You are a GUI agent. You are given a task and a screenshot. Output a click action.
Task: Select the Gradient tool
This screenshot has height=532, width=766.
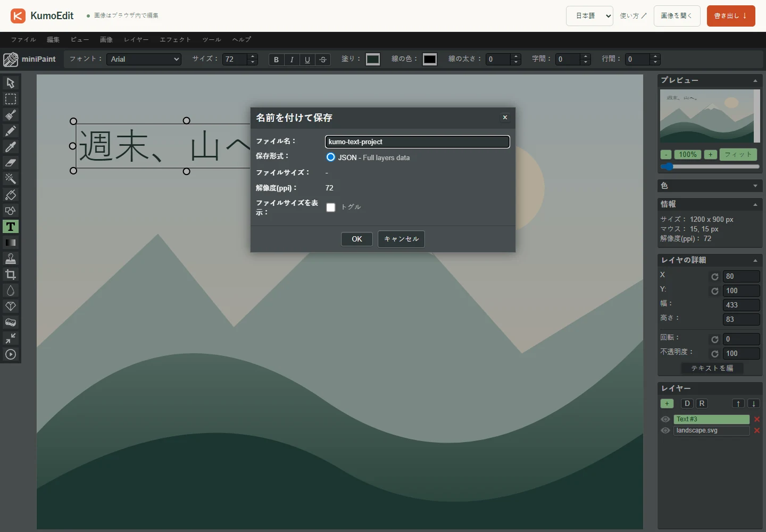coord(11,243)
